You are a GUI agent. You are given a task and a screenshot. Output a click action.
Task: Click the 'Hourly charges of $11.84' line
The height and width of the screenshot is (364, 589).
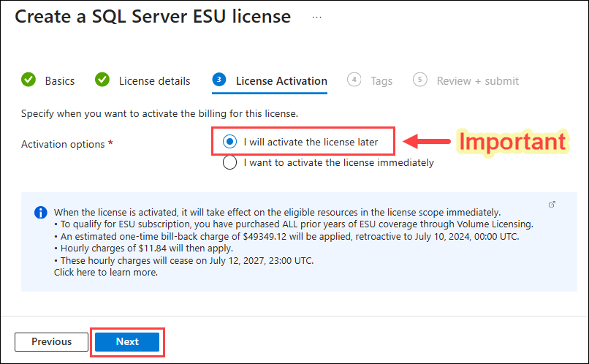[x=143, y=249]
